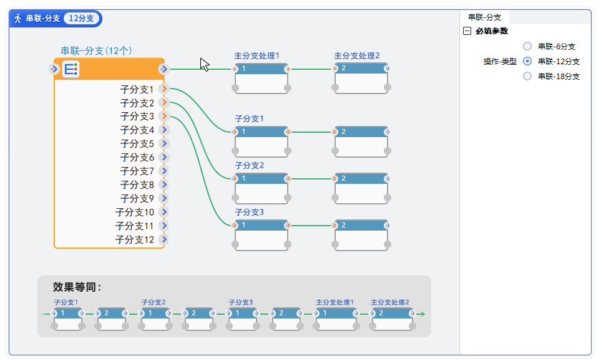
Task: Select the 串联-12分支 radio option
Action: (527, 61)
